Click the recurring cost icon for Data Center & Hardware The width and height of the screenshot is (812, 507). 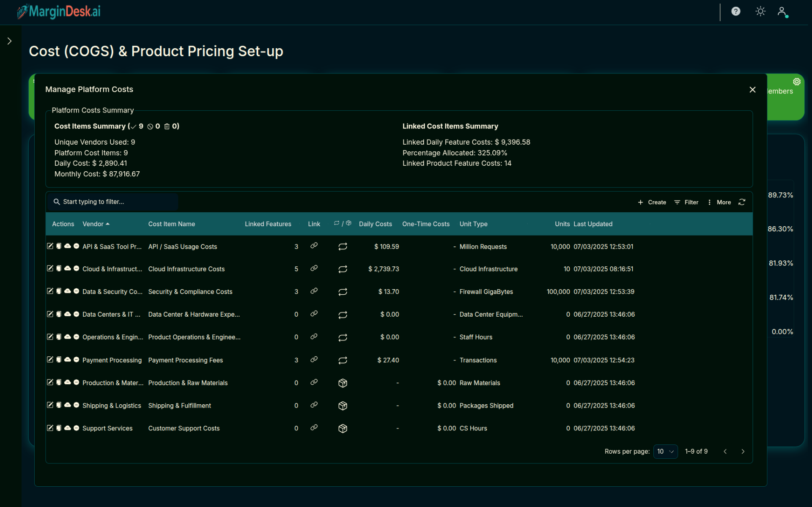[343, 315]
